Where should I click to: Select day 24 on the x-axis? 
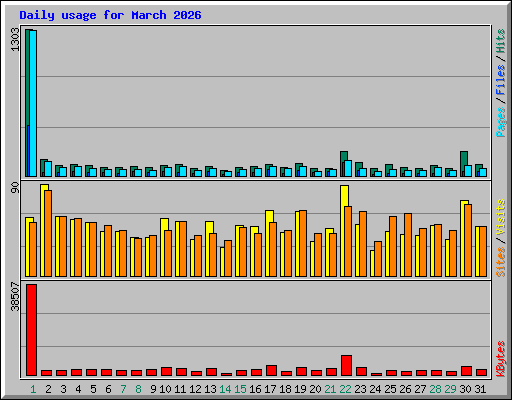click(x=375, y=389)
